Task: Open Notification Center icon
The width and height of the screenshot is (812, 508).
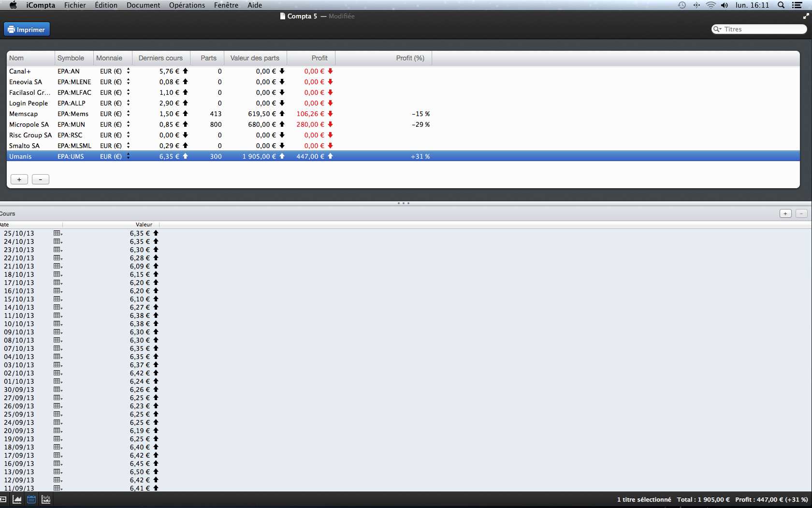Action: [797, 5]
